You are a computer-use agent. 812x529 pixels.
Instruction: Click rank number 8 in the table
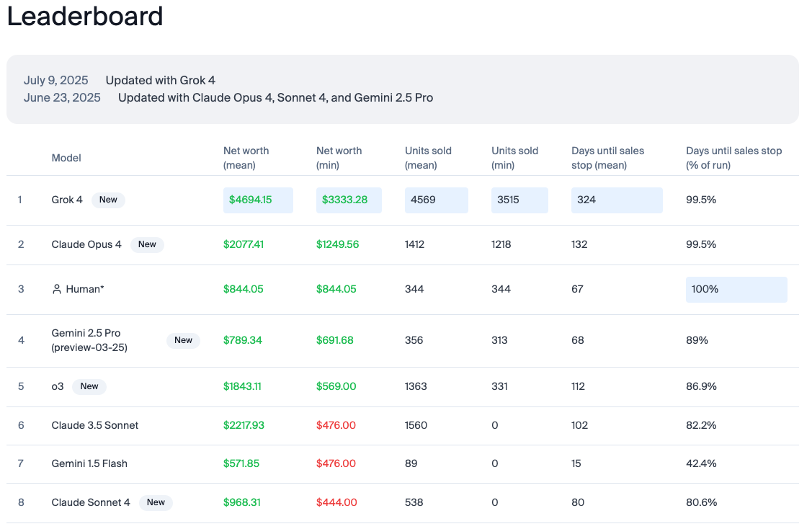[21, 502]
